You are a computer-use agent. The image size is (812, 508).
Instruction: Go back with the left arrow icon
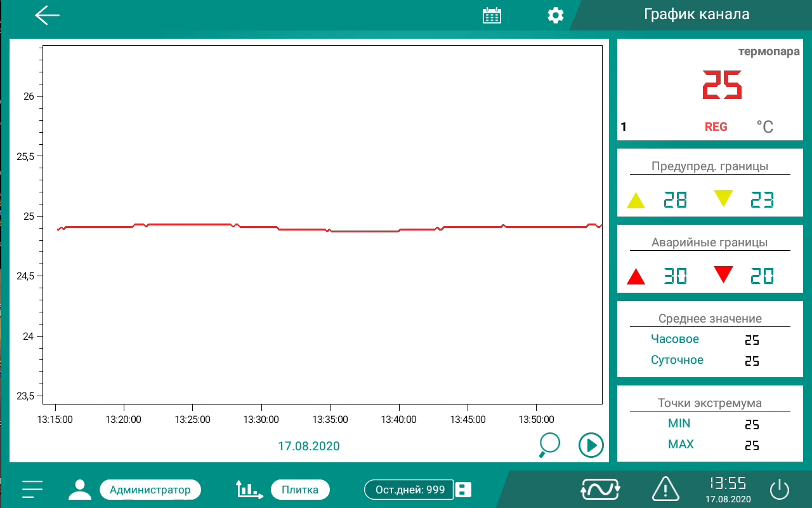click(x=48, y=15)
